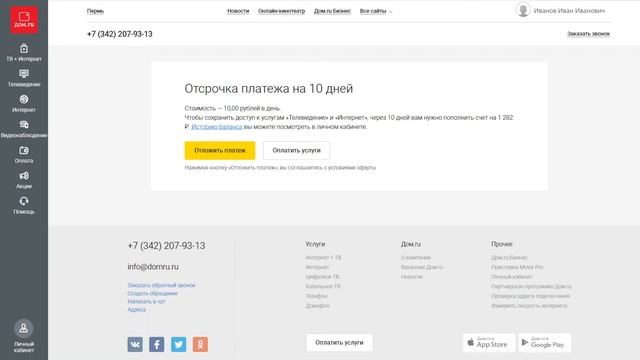The image size is (640, 360).
Task: Open Измерить скорость интернета footer link
Action: (x=529, y=306)
